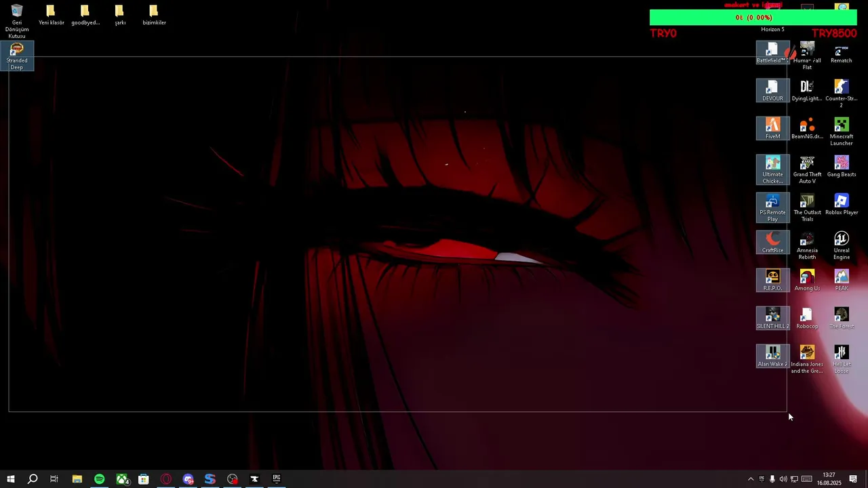The image size is (868, 488).
Task: Open the Yeni klasör folder
Action: [x=51, y=15]
